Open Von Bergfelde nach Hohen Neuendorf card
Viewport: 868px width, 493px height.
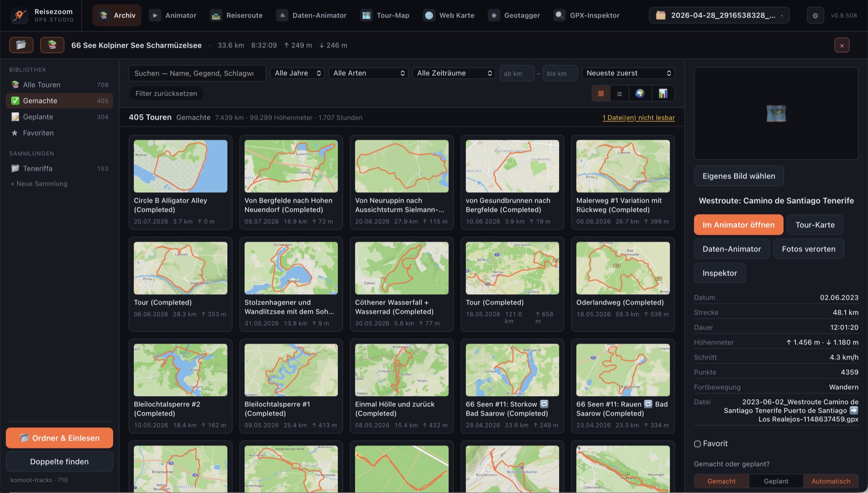(x=291, y=182)
